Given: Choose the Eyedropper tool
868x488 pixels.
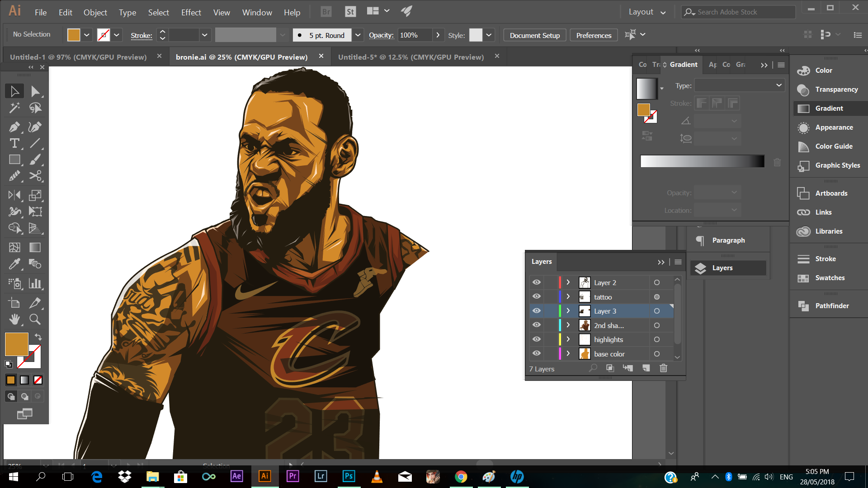Looking at the screenshot, I should 14,264.
